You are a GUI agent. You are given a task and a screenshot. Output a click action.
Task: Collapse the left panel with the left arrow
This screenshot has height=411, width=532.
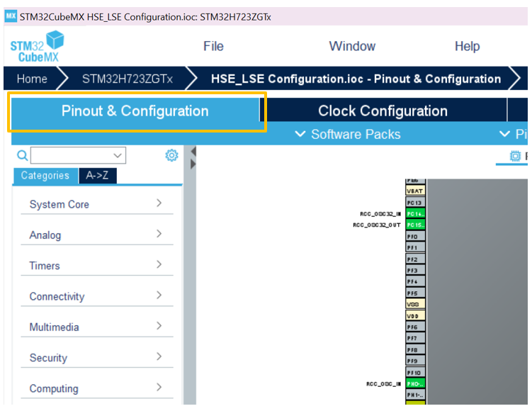coord(193,151)
